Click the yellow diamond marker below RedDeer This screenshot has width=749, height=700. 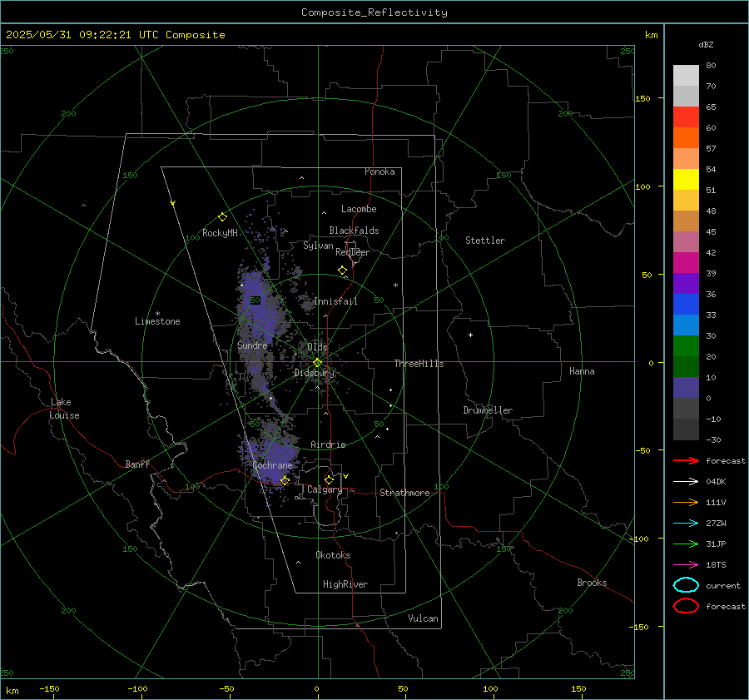coord(342,271)
